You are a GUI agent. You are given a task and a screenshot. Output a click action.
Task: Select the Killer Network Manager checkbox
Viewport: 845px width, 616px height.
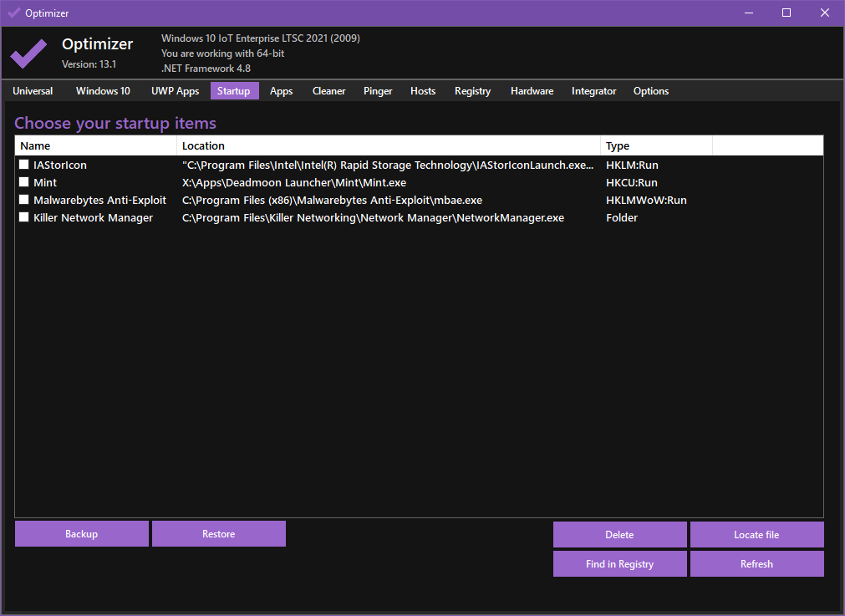[24, 218]
